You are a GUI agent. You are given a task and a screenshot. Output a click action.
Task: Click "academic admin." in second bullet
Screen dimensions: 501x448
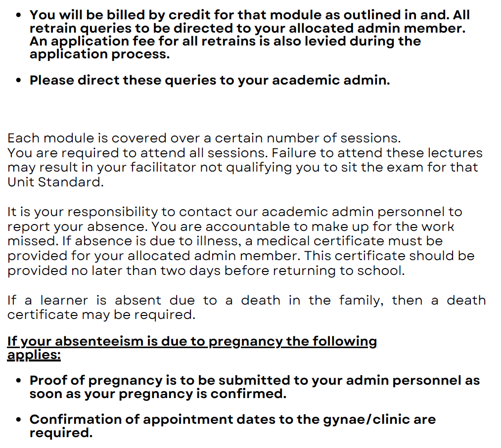click(331, 80)
